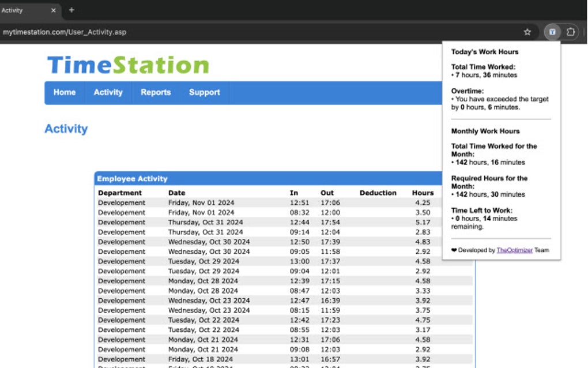The height and width of the screenshot is (368, 588).
Task: Click the Employee Activity table header
Action: pyautogui.click(x=129, y=178)
